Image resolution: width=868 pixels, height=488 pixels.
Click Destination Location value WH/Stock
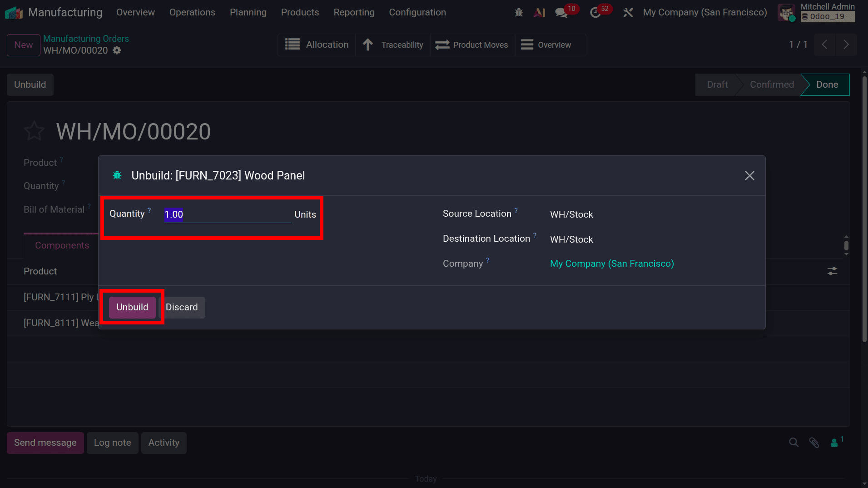point(571,239)
